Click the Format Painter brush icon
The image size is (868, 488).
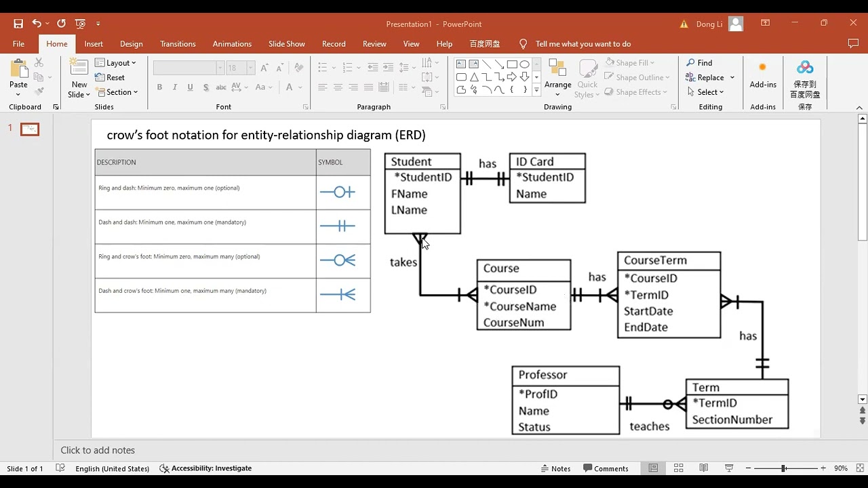click(x=39, y=91)
